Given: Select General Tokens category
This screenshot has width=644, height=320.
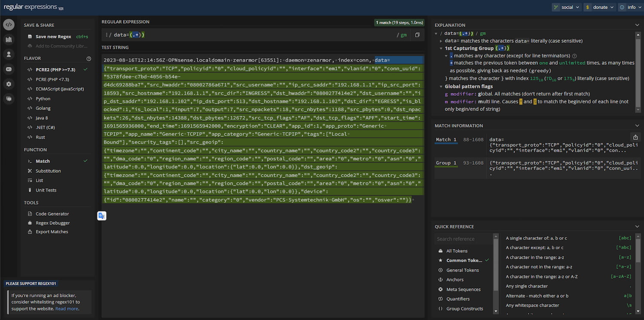Looking at the screenshot, I should (x=463, y=270).
